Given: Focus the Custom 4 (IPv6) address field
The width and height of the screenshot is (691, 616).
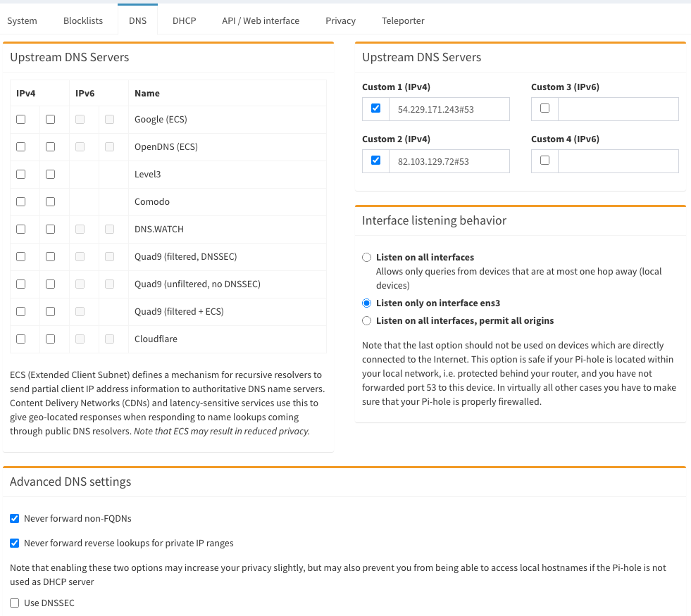Looking at the screenshot, I should click(618, 161).
